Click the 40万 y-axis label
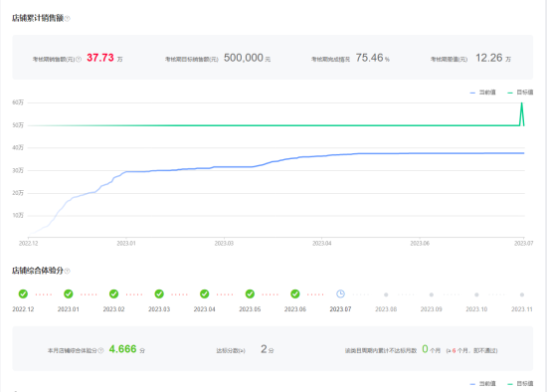Screen dimensions: 547x392 click(18, 147)
